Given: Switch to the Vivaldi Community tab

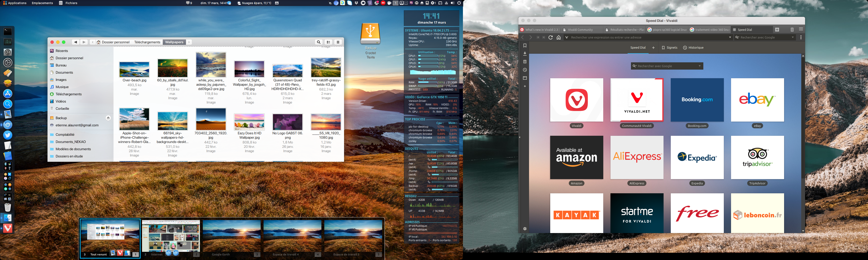Looking at the screenshot, I should (x=582, y=30).
